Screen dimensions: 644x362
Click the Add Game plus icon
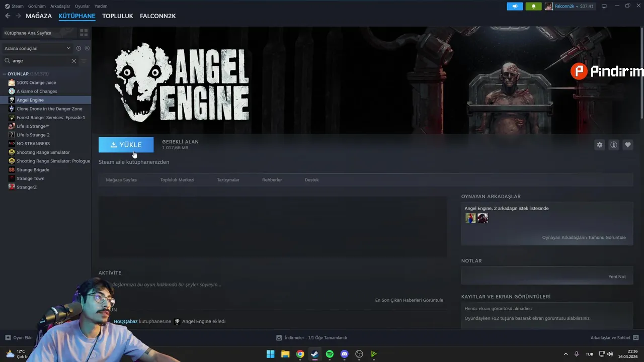click(x=8, y=337)
